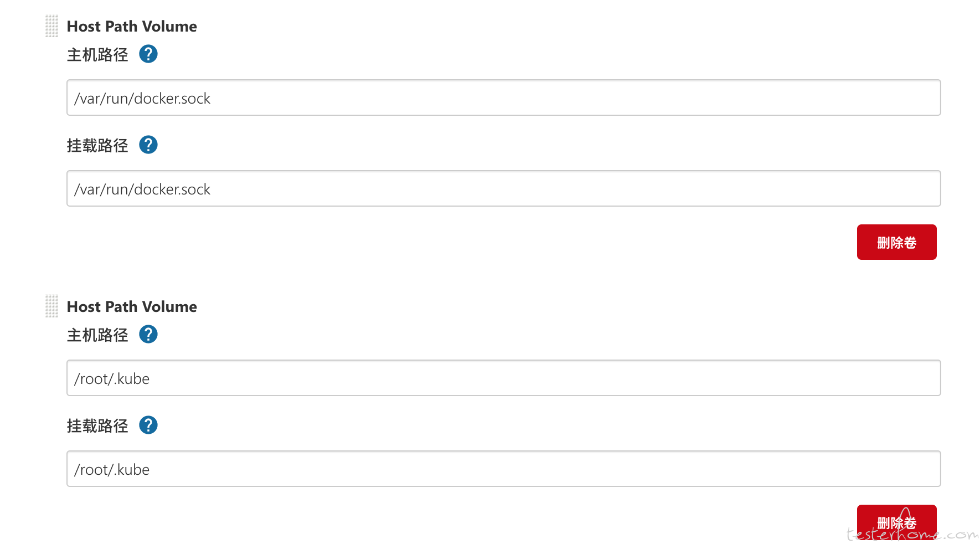This screenshot has width=980, height=554.
Task: Delete the docker.sock volume with 删除卷
Action: click(x=897, y=242)
